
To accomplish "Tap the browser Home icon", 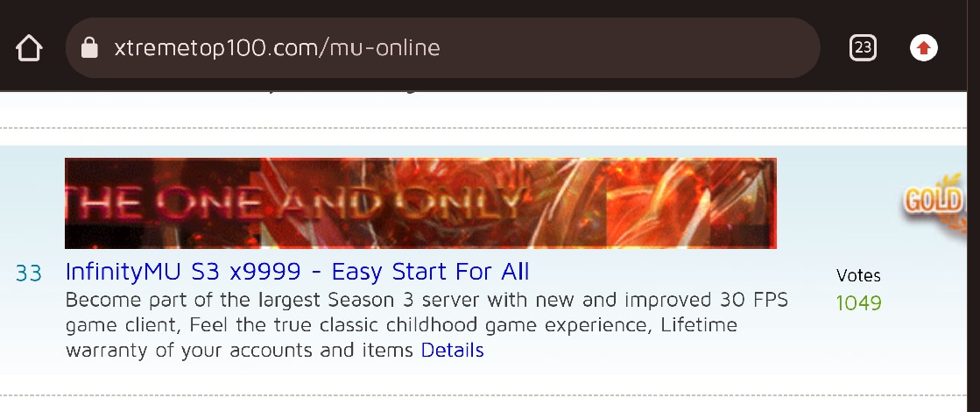I will click(29, 48).
